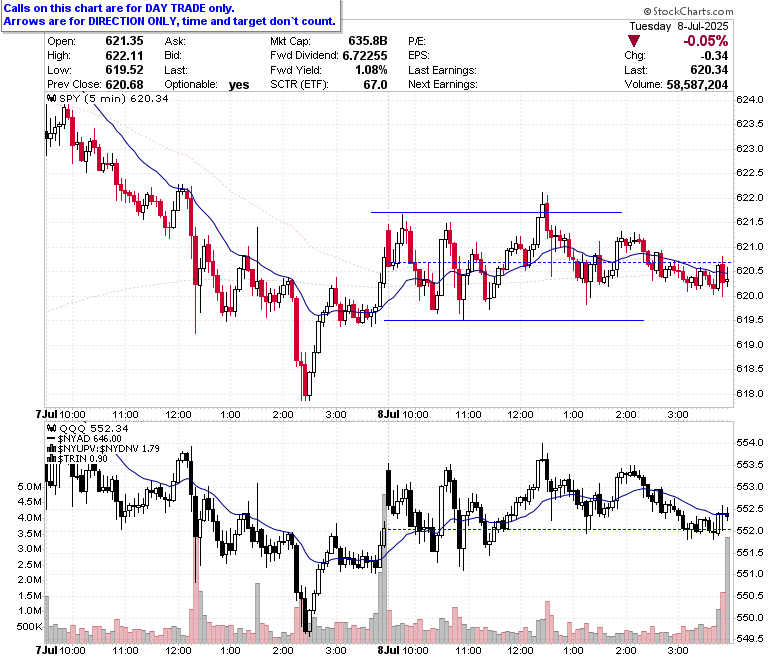Screen dimensions: 780x659
Task: Click the candlestick icon beside QQQ legend
Action: tap(52, 428)
